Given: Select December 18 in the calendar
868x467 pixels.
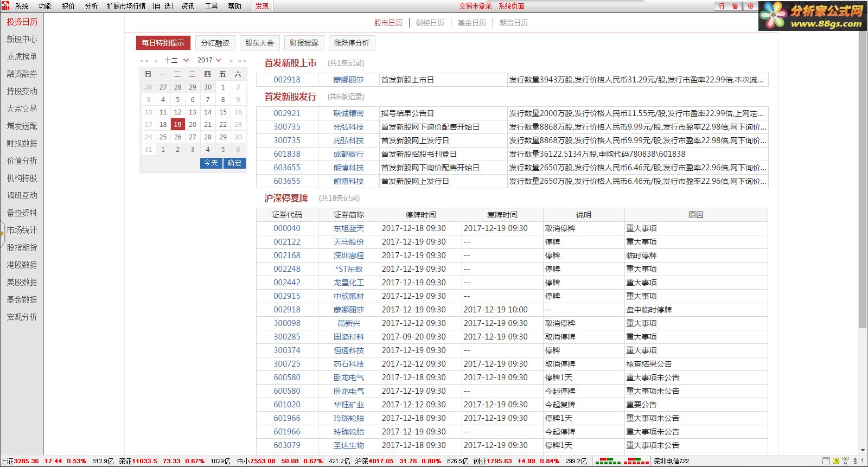Looking at the screenshot, I should point(163,124).
